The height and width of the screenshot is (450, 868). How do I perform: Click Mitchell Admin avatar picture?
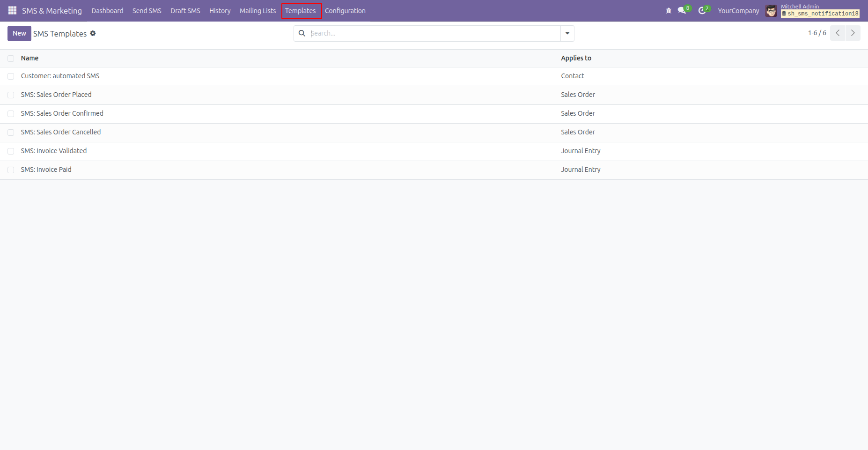tap(771, 10)
